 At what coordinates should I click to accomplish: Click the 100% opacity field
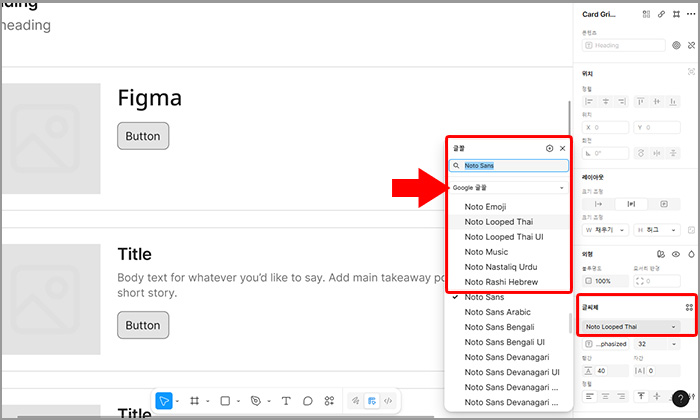605,281
